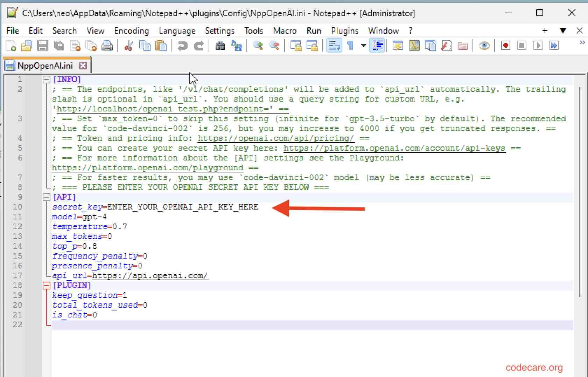
Task: Open the Plugins menu
Action: coord(344,31)
